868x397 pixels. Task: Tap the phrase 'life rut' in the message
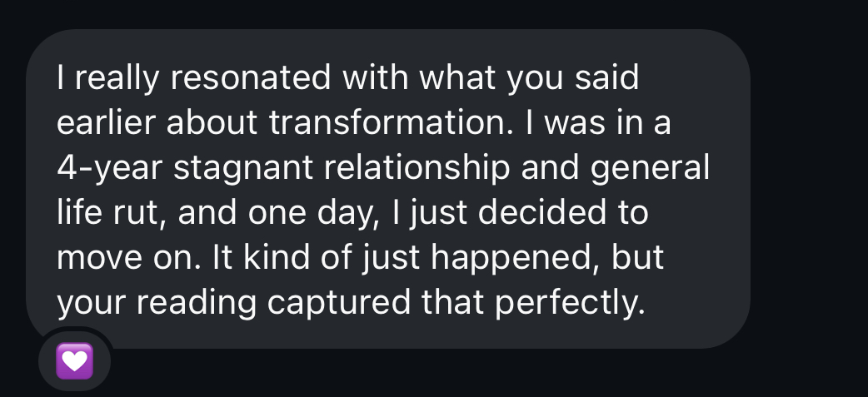click(112, 212)
